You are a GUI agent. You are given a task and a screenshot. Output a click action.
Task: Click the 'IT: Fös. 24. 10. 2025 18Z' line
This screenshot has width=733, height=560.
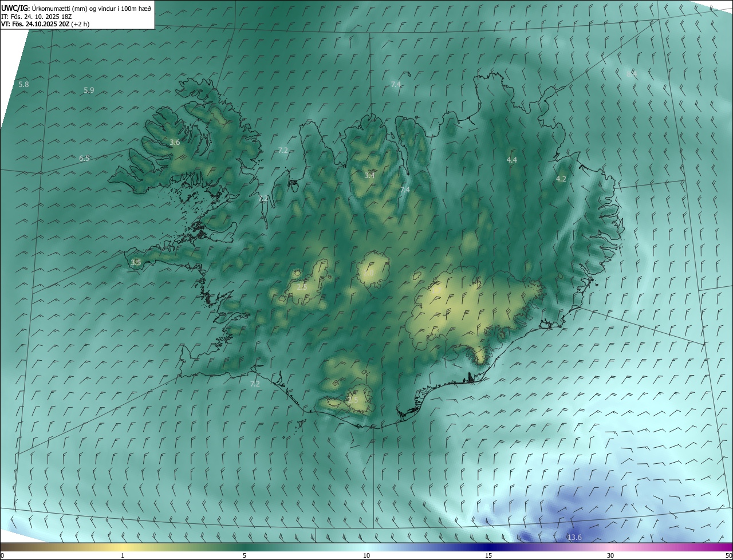coord(36,17)
